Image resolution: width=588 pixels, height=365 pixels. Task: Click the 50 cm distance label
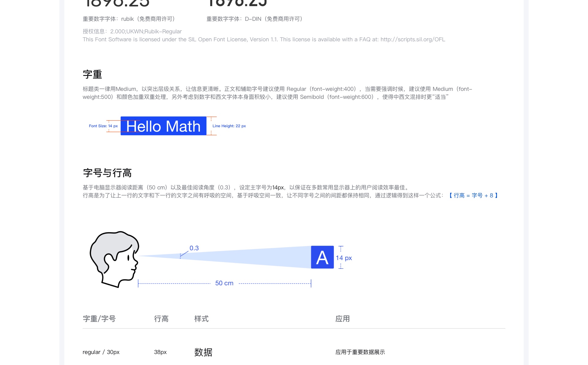point(224,283)
